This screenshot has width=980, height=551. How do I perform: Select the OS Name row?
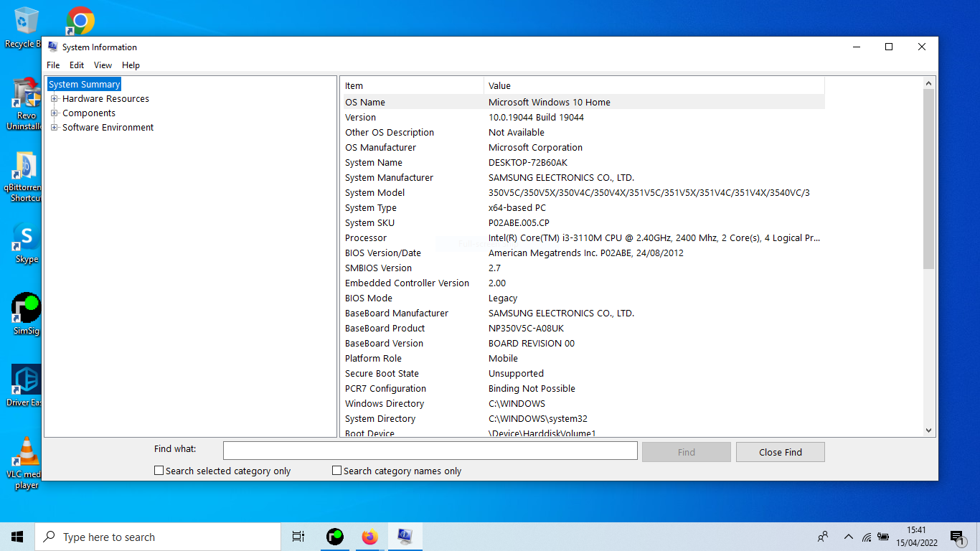[x=584, y=102]
